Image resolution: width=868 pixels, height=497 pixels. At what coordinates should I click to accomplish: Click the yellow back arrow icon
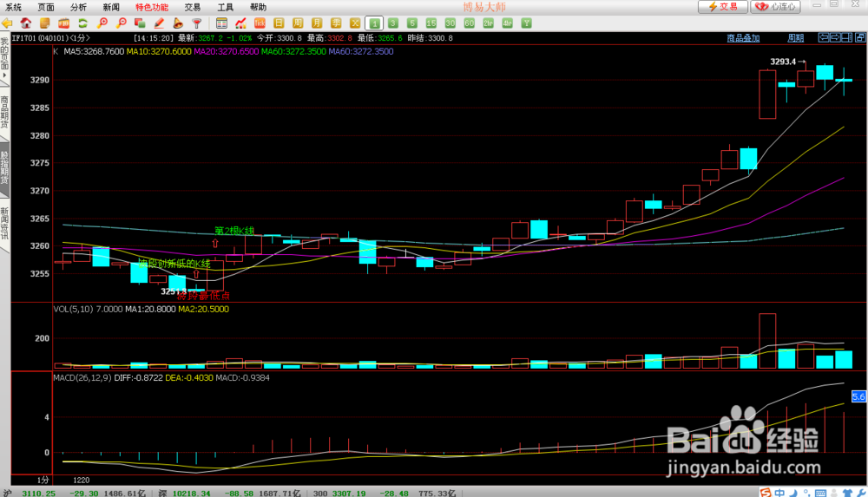click(7, 23)
